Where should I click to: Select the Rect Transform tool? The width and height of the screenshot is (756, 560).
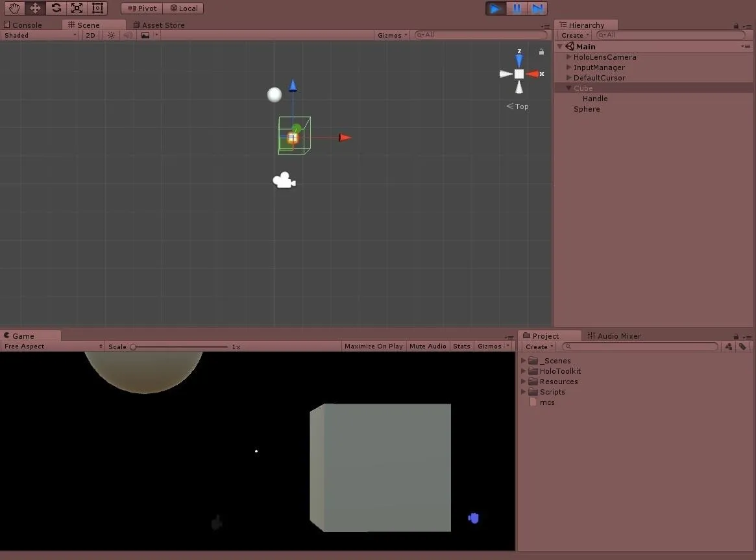click(98, 8)
